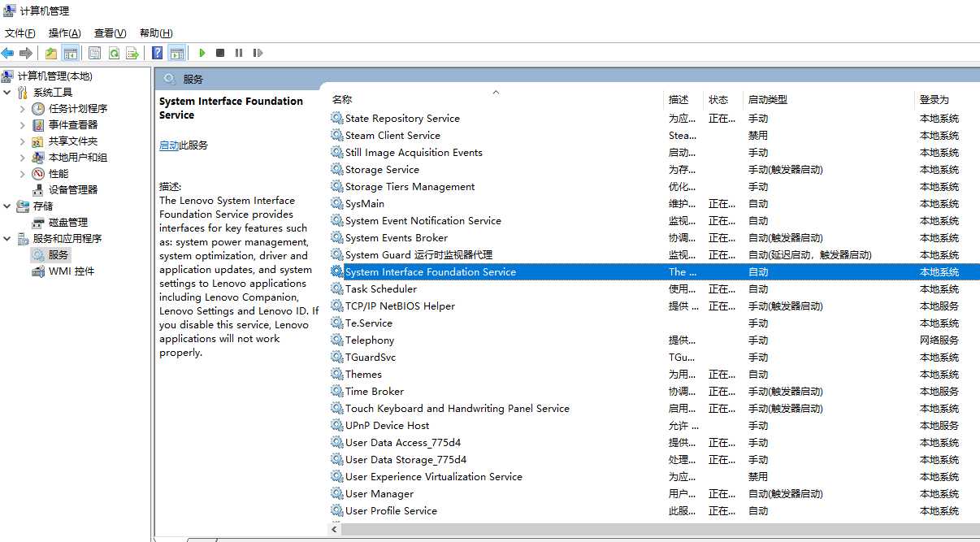This screenshot has height=542, width=980.
Task: Click the Forward arrow in the toolbar
Action: [26, 53]
